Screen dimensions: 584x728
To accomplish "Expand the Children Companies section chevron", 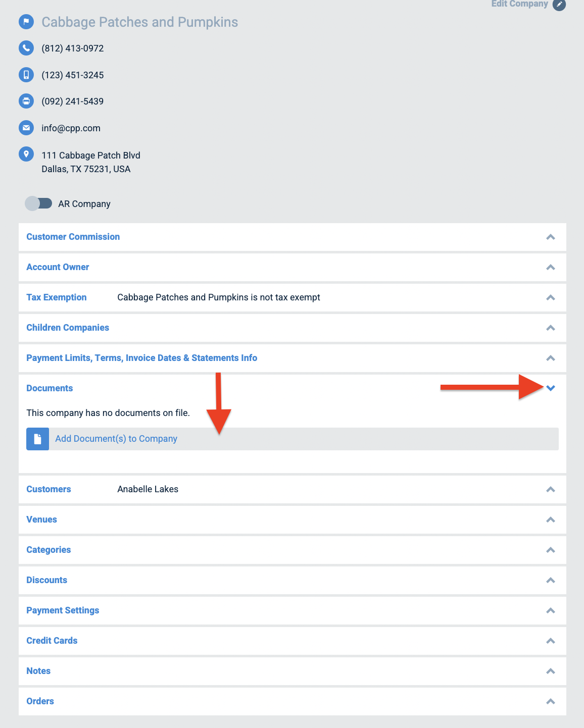I will point(551,328).
